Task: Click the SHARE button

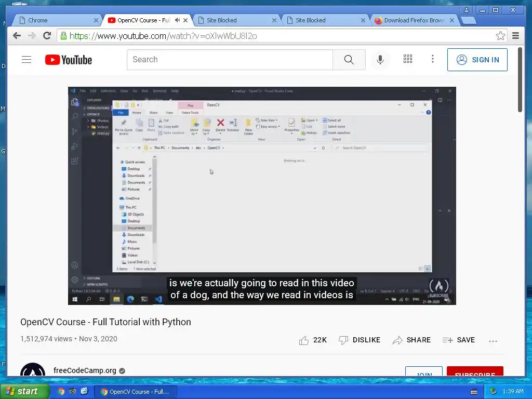Action: point(411,340)
